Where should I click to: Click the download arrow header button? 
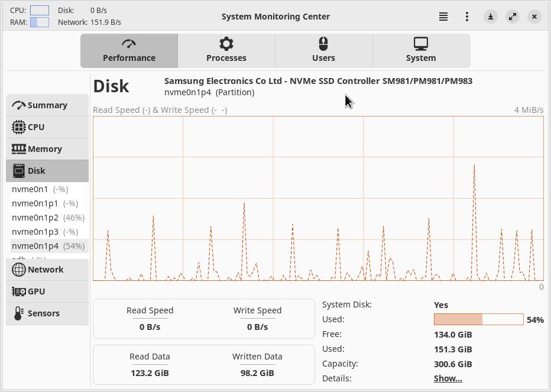point(491,17)
